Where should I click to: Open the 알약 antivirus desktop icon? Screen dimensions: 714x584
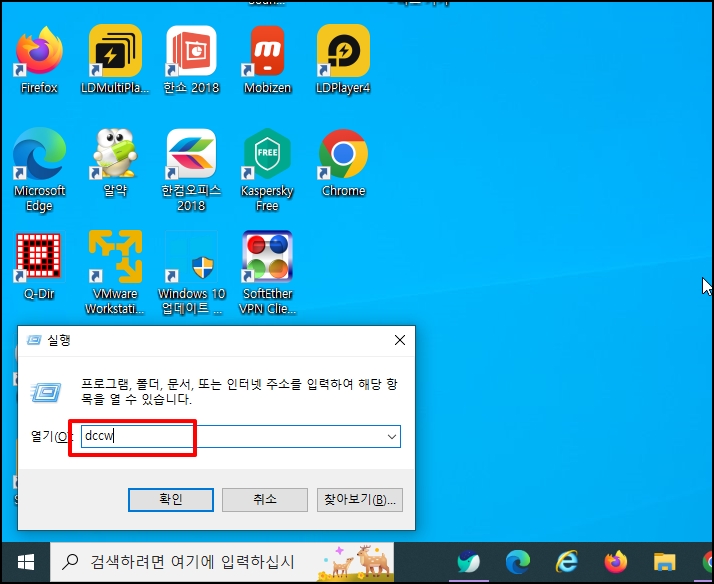pyautogui.click(x=115, y=163)
